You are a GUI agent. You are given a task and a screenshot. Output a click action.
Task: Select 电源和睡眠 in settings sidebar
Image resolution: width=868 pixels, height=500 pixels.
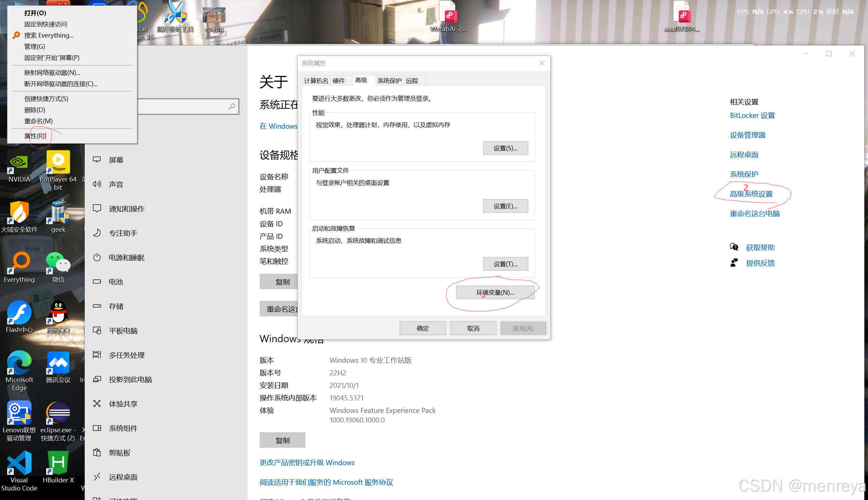126,257
